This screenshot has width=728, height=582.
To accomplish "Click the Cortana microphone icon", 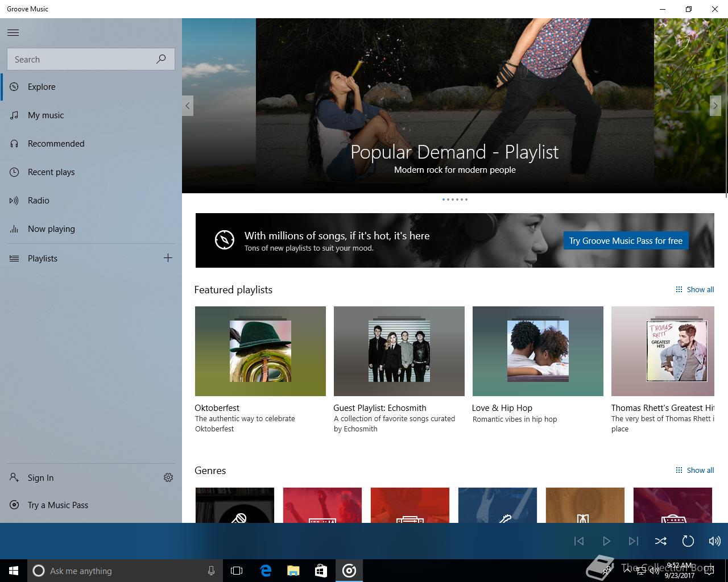I will tap(211, 571).
